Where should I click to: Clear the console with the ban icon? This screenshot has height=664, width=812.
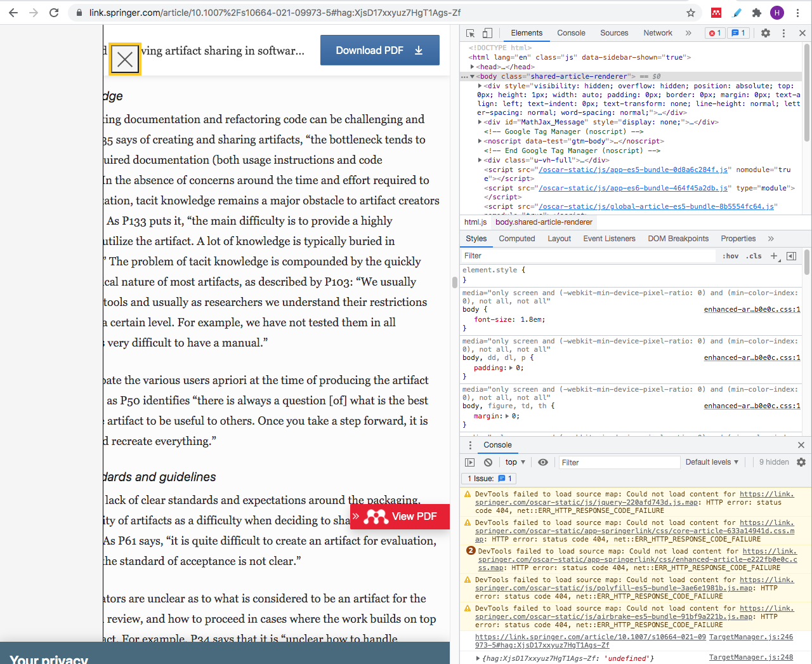[488, 462]
